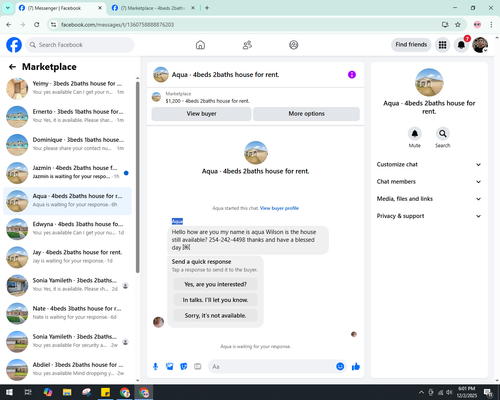Open Jay 4beds 2baths conversation
The width and height of the screenshot is (500, 400).
67,257
